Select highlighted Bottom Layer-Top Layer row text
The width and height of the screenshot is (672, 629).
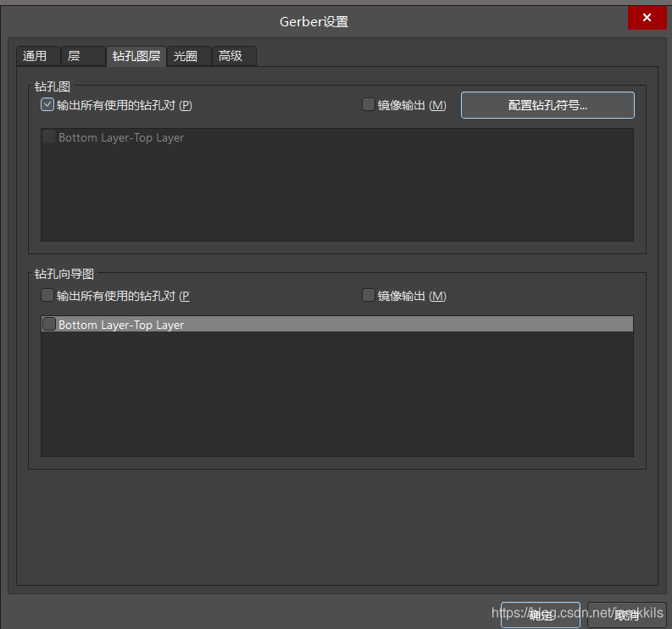point(121,325)
